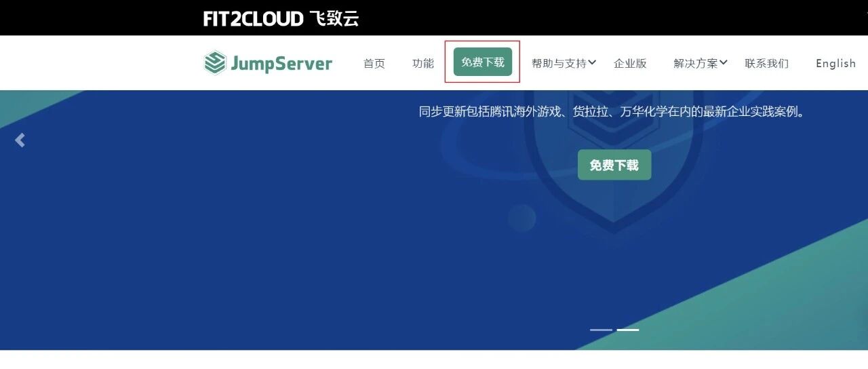Click the previous slide arrow on the banner

click(x=20, y=140)
